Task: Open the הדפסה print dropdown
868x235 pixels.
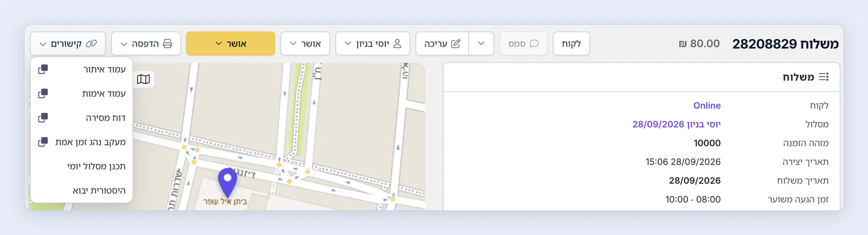Action: (146, 43)
